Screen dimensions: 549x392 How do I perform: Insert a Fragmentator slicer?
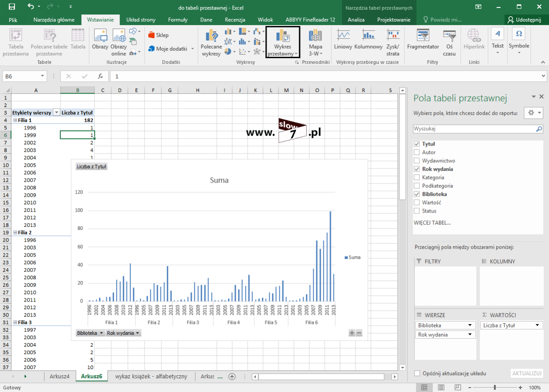(x=423, y=40)
